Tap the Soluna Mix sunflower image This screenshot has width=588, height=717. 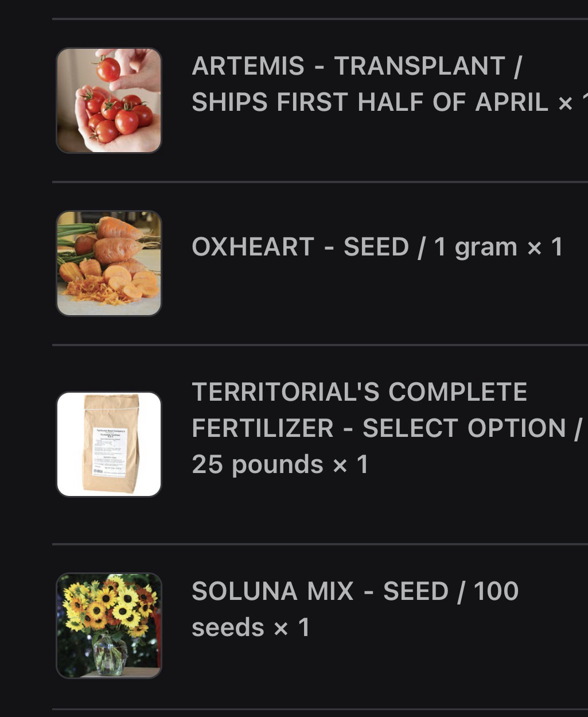point(109,625)
